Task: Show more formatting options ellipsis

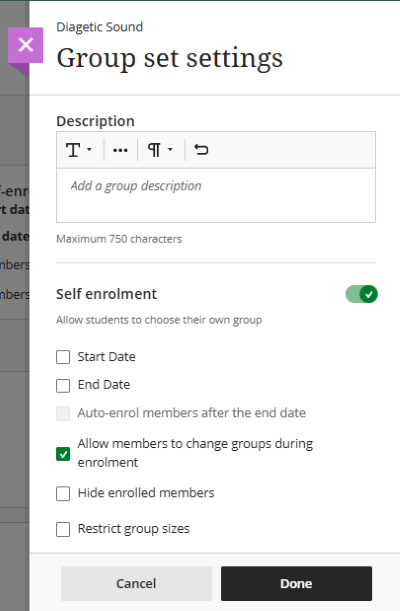Action: (120, 150)
